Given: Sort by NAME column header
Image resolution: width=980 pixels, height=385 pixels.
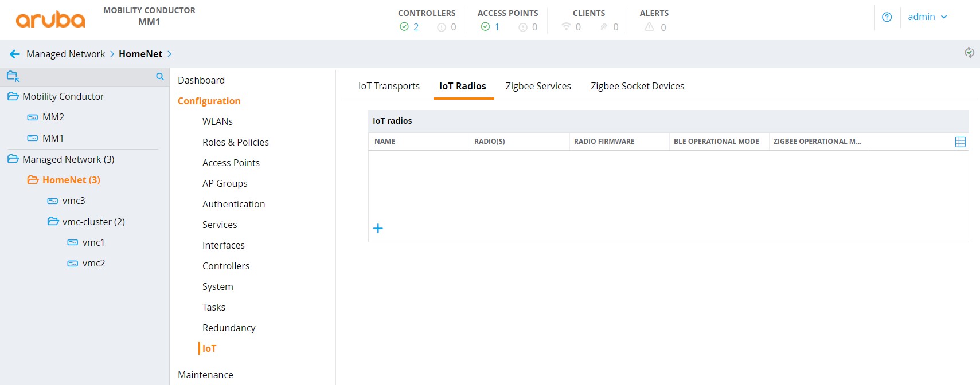Looking at the screenshot, I should [x=385, y=142].
